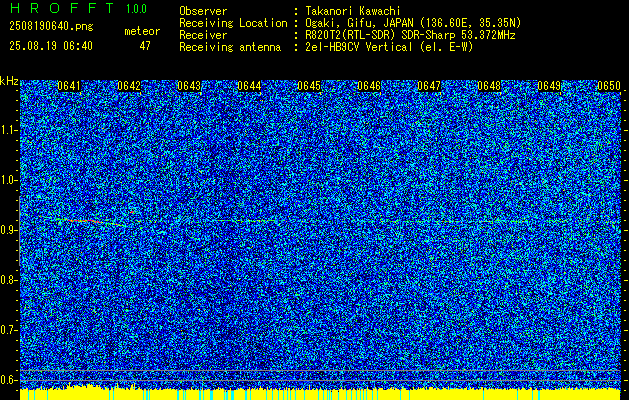Image resolution: width=629 pixels, height=400 pixels.
Task: Click the 2el-HB9CV Vertical antenna text
Action: (389, 47)
